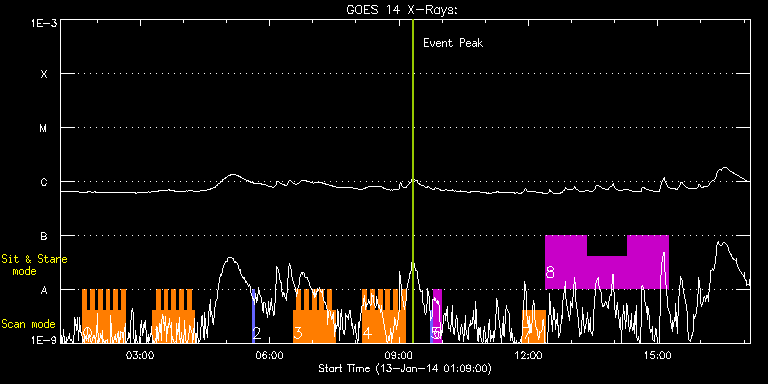Click the upper X-ray curve bump near 05:00
Image resolution: width=768 pixels, height=384 pixels.
pos(233,175)
